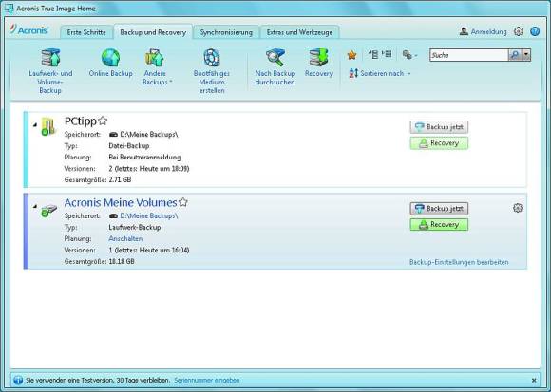551x392 pixels.
Task: Click the Laufwerk-Backup type value
Action: click(135, 227)
